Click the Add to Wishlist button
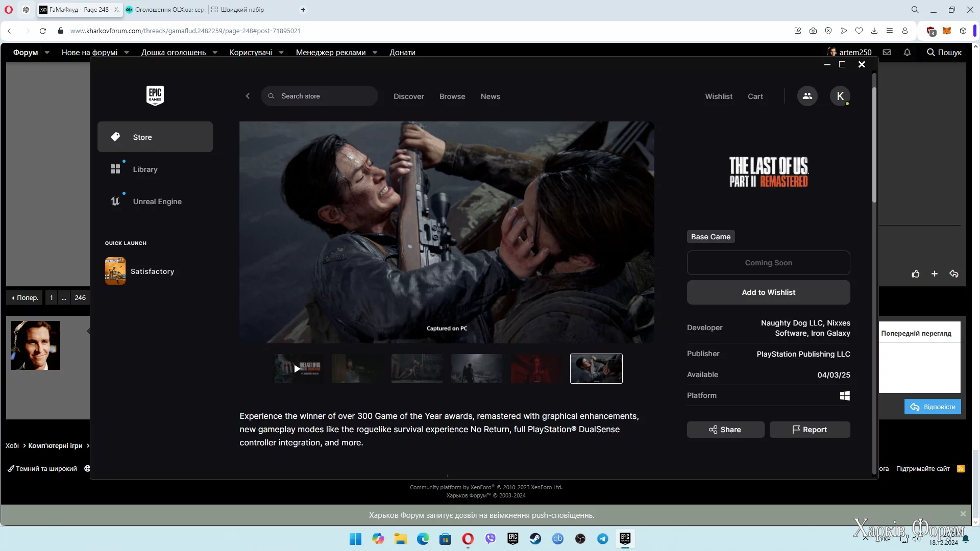This screenshot has width=980, height=551. pyautogui.click(x=768, y=292)
